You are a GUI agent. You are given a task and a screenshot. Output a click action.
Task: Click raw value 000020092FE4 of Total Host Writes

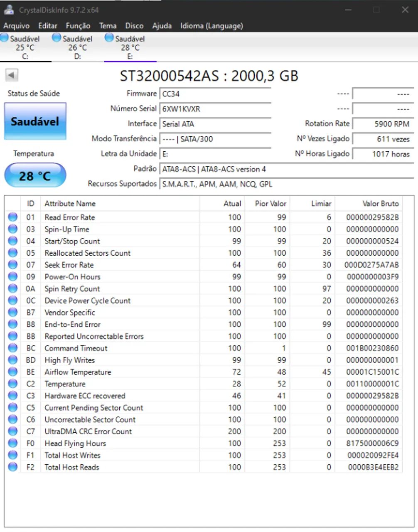click(x=373, y=456)
